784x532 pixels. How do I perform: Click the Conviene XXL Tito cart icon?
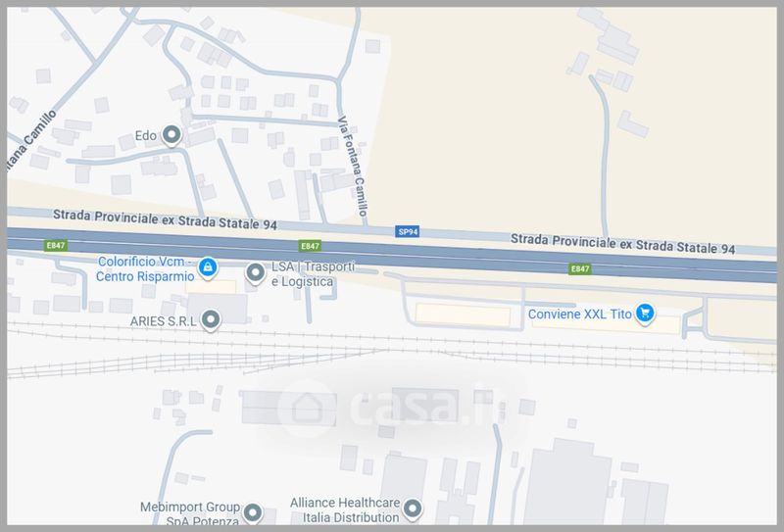click(644, 314)
